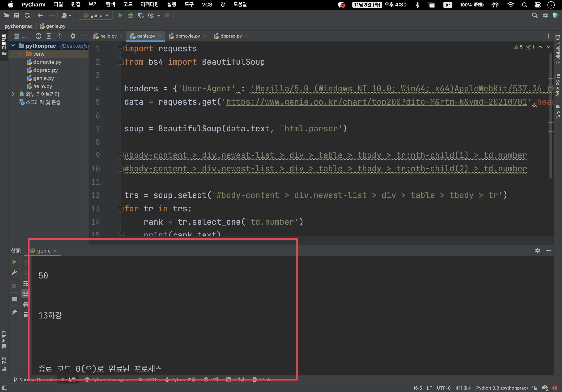
Task: Click the Save All disk icon
Action: click(16, 15)
